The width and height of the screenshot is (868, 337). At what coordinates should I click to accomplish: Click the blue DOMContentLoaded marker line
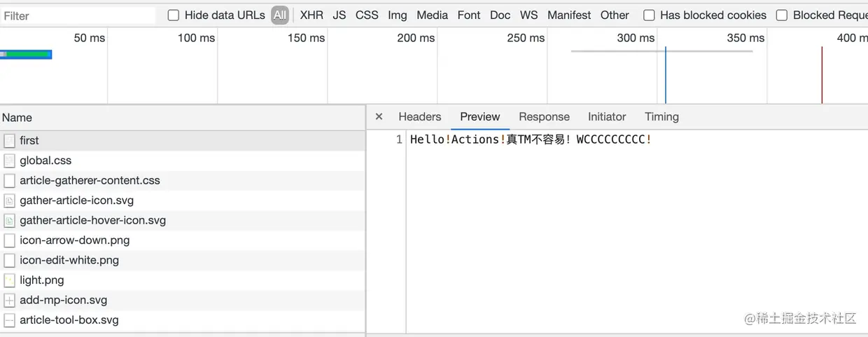click(665, 75)
